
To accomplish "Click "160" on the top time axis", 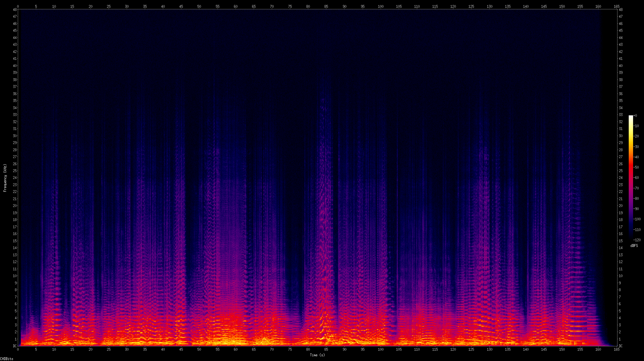I will click(598, 7).
